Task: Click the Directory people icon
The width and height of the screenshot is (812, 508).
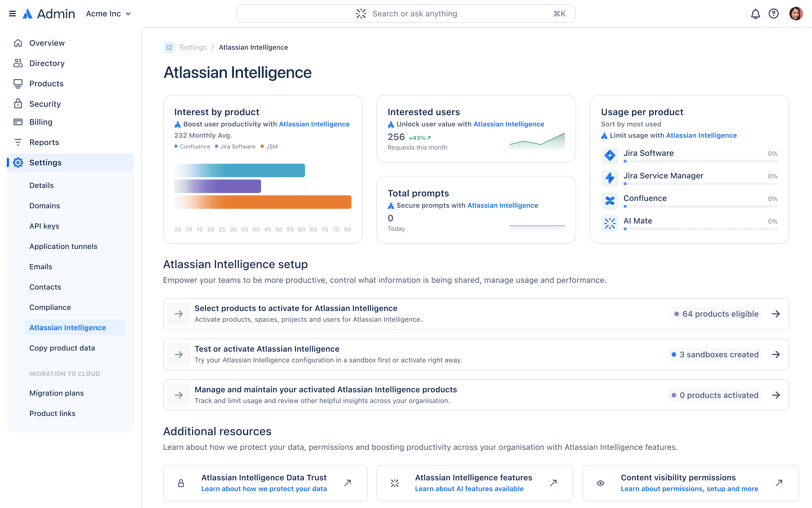Action: pyautogui.click(x=18, y=63)
